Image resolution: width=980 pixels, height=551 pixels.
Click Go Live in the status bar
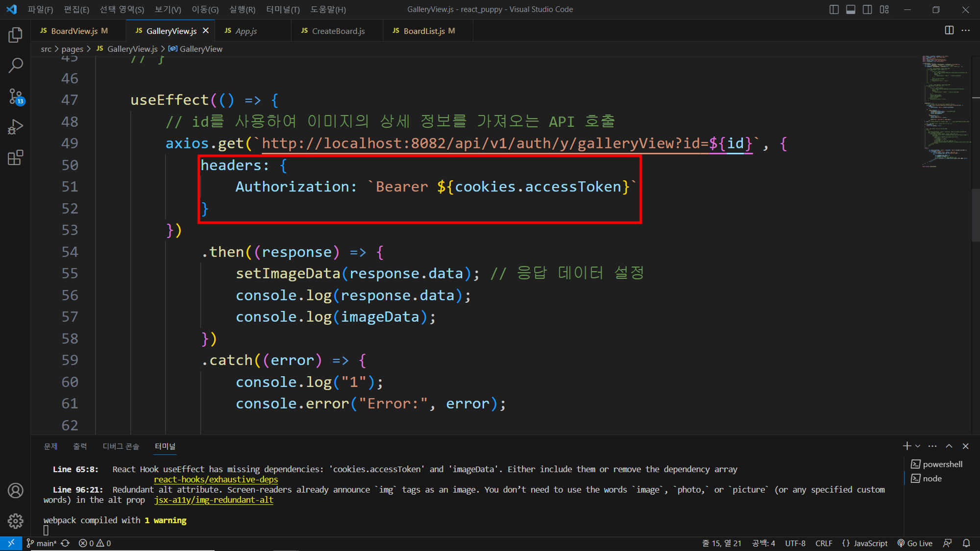point(915,543)
